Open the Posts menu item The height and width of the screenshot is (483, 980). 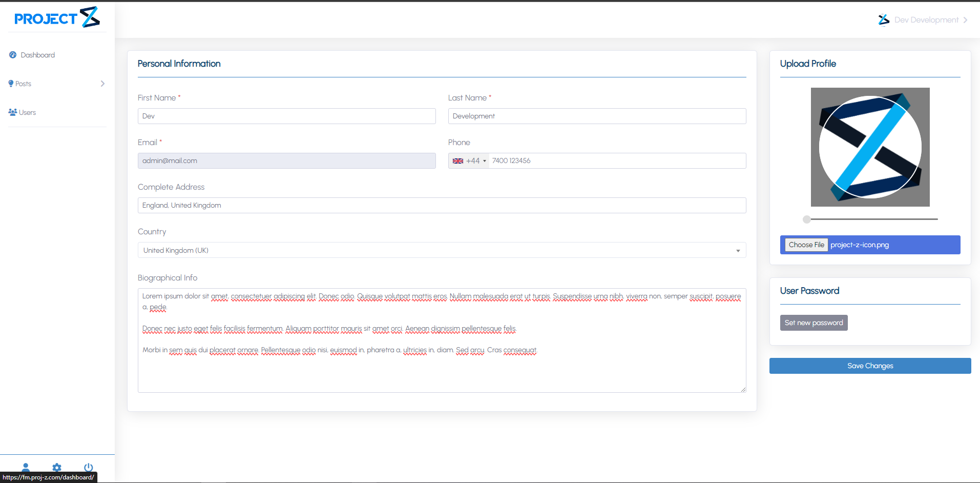pyautogui.click(x=23, y=84)
